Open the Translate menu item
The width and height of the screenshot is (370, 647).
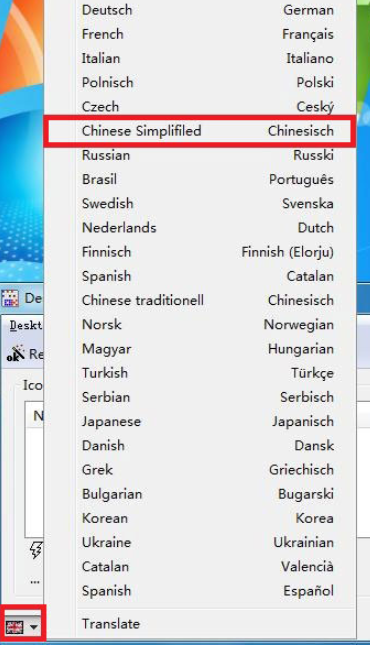pos(200,624)
